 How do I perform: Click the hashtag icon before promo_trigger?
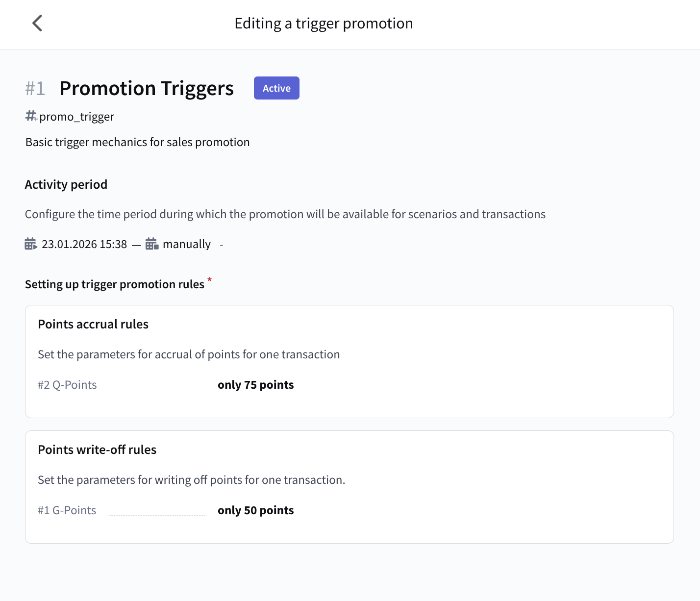coord(31,116)
